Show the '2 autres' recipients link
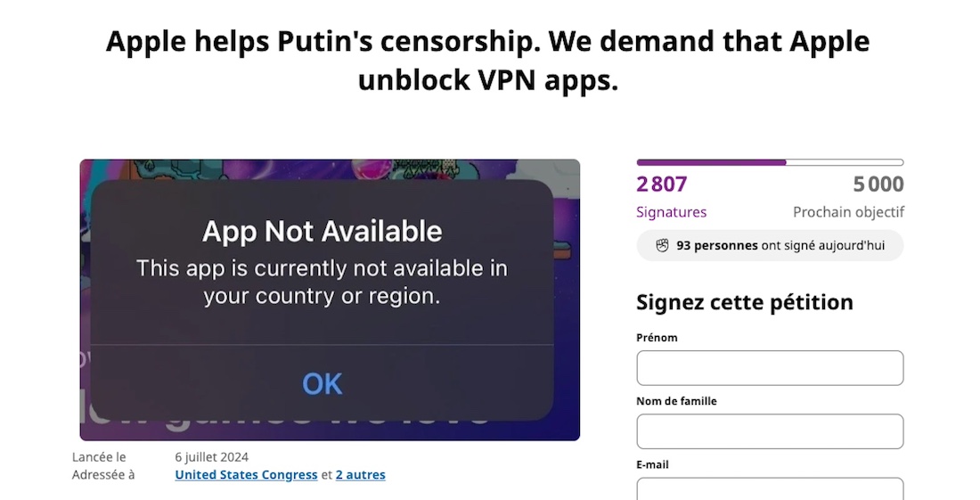 coord(361,475)
